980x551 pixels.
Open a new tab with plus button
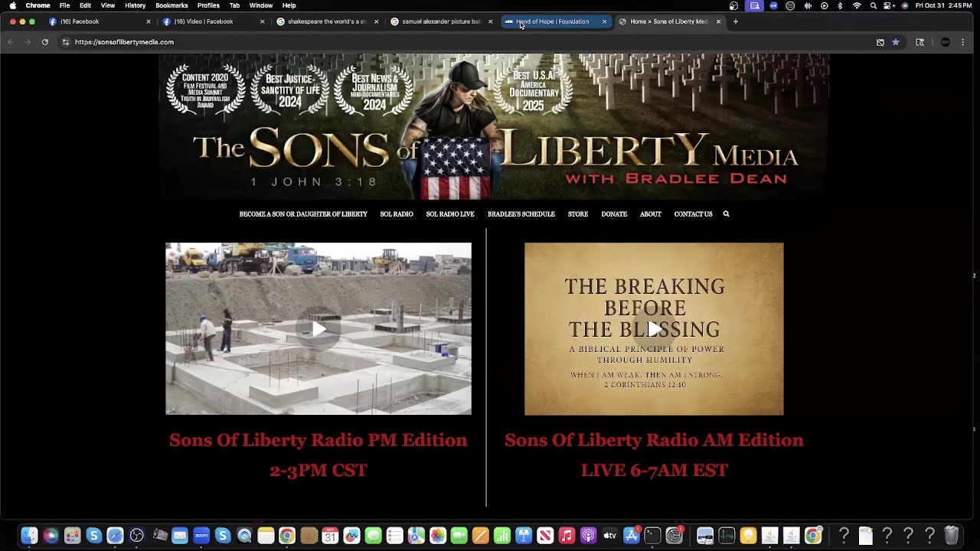(736, 21)
